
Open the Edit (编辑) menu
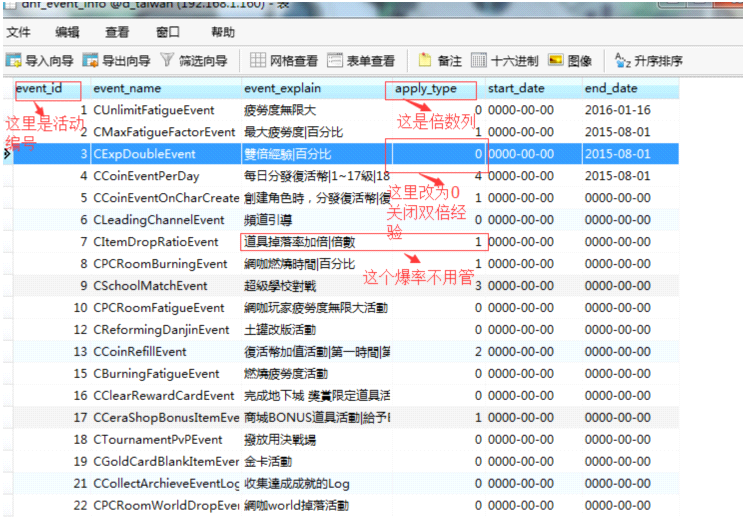(68, 32)
